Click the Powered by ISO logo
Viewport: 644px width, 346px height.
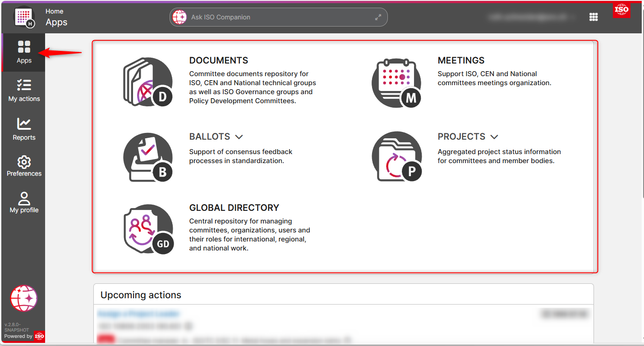[x=40, y=336]
